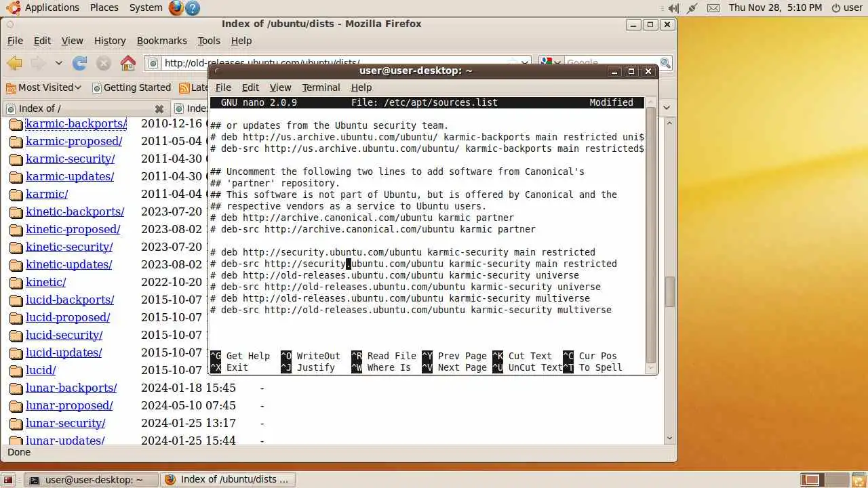The height and width of the screenshot is (488, 868).
Task: Click the Firefox forward arrow button
Action: coord(38,63)
